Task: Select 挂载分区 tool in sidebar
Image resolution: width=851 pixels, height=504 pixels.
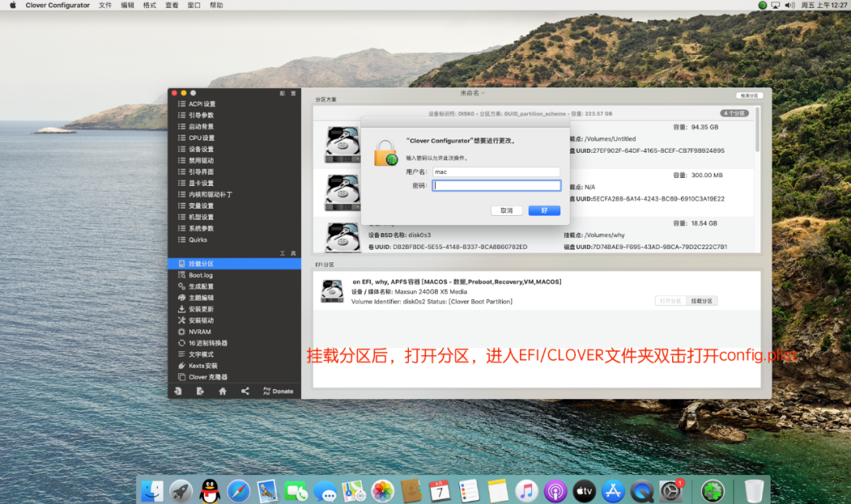Action: coord(234,264)
